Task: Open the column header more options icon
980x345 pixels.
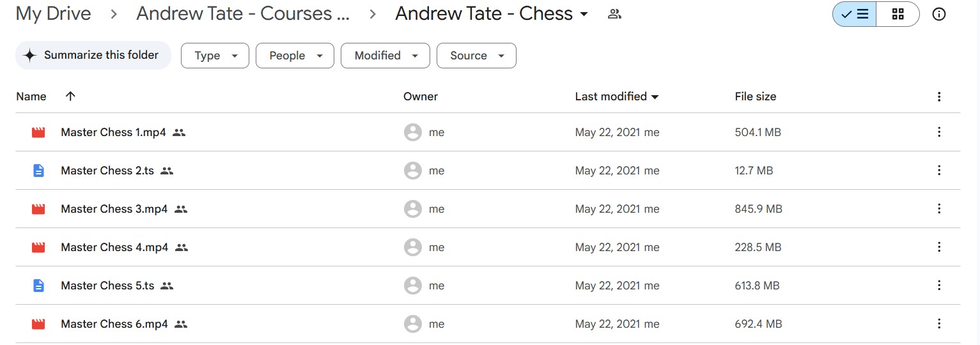Action: (938, 96)
